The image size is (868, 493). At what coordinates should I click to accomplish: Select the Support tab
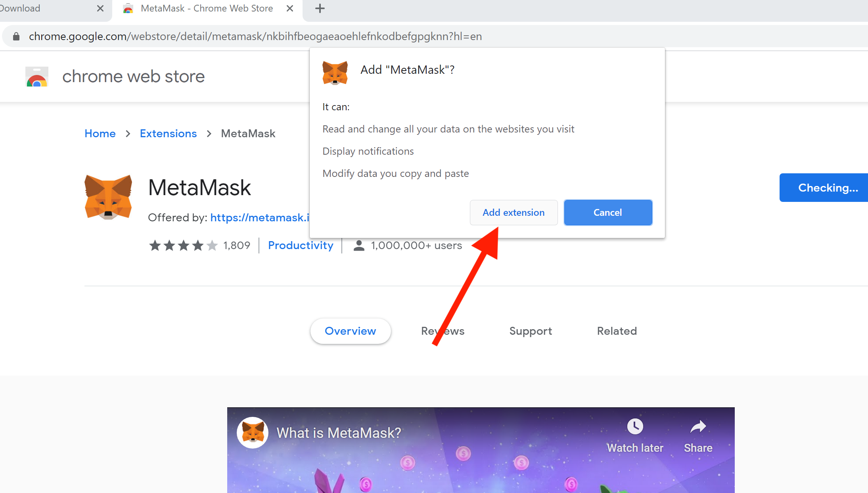pos(529,330)
